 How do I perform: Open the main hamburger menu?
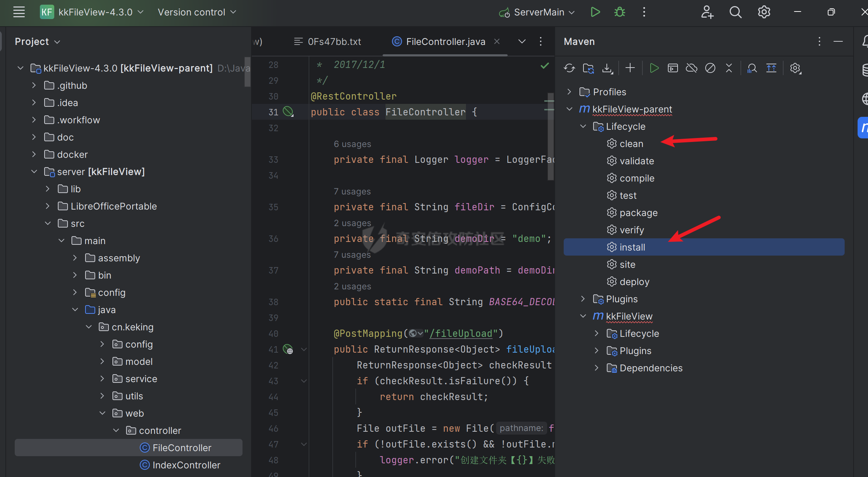pos(19,12)
